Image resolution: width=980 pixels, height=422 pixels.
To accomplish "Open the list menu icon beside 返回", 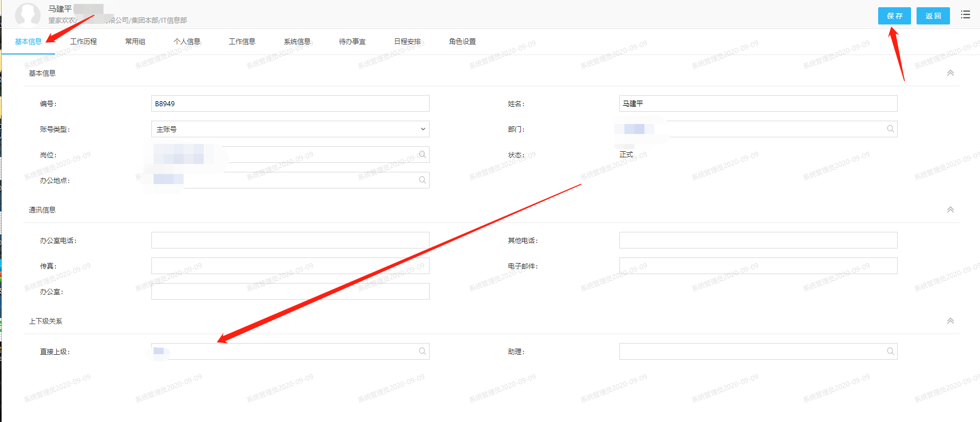I will (x=966, y=15).
